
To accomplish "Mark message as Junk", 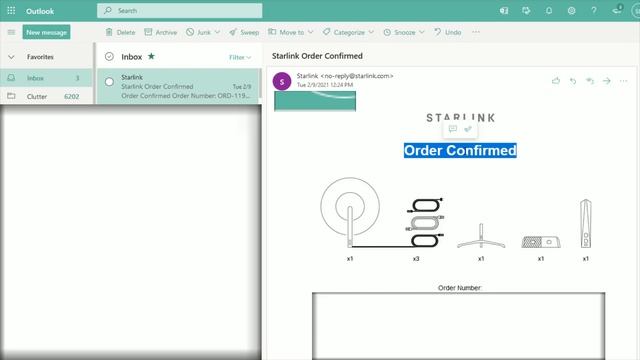I will [198, 32].
